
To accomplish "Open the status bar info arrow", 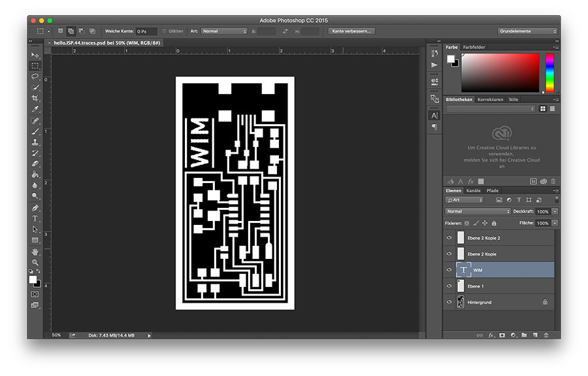I will point(149,336).
